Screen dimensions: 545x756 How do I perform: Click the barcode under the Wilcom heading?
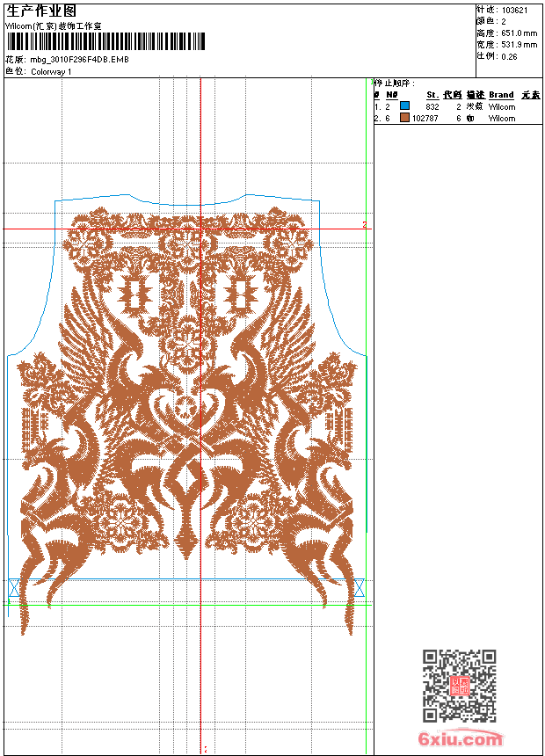tap(105, 40)
